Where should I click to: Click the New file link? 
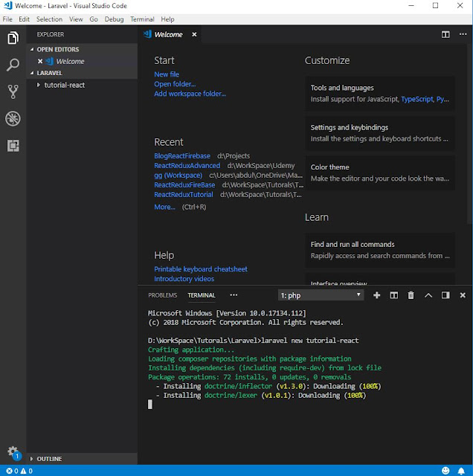(167, 74)
